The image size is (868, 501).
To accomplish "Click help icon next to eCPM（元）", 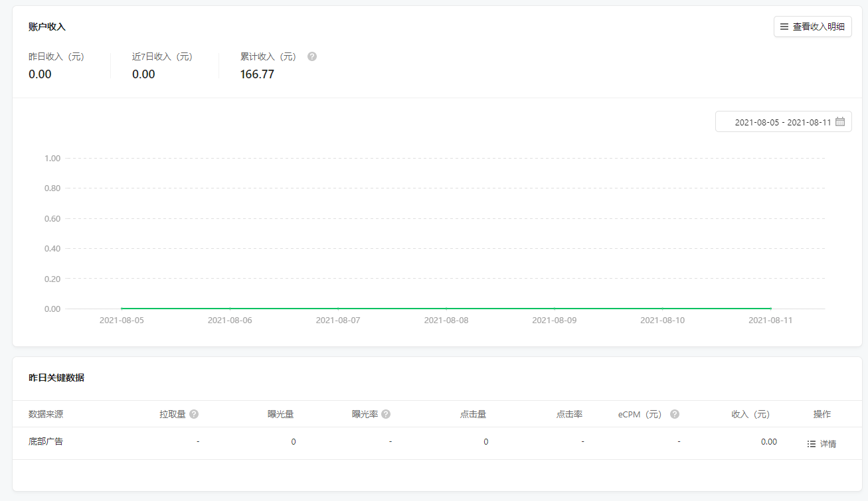I will click(675, 414).
